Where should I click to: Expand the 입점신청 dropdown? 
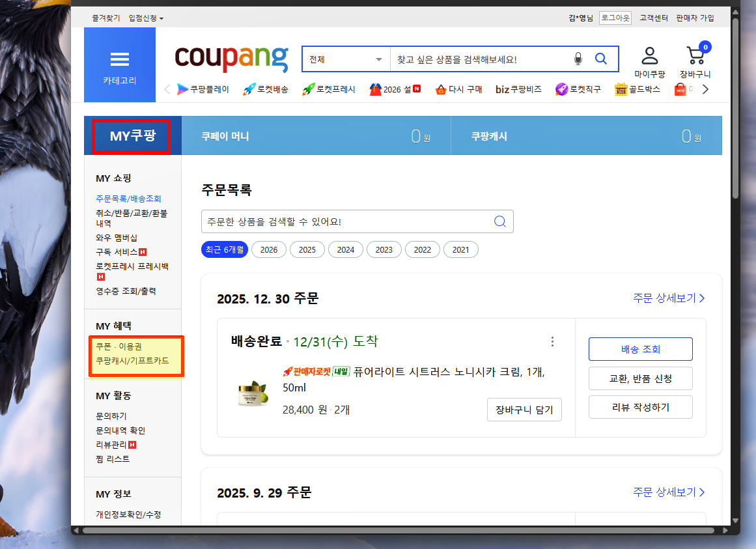point(146,18)
